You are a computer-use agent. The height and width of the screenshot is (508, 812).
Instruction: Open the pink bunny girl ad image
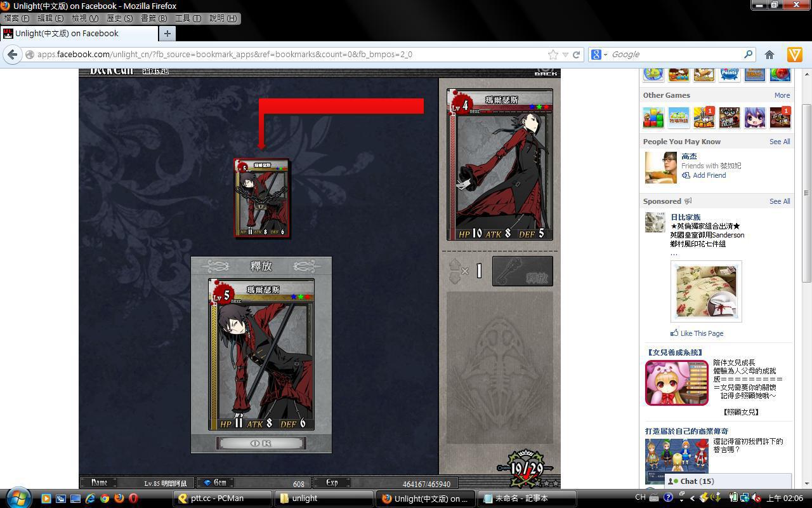tap(677, 383)
